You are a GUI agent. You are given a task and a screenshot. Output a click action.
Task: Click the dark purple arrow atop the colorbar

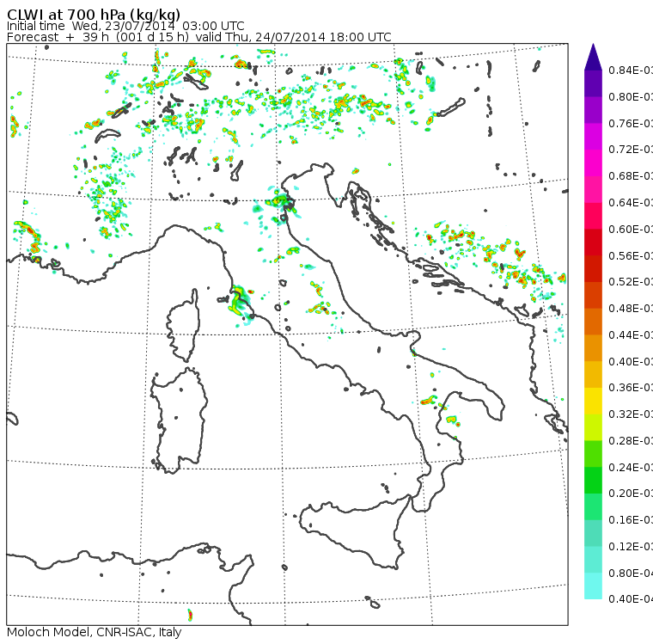coord(593,57)
